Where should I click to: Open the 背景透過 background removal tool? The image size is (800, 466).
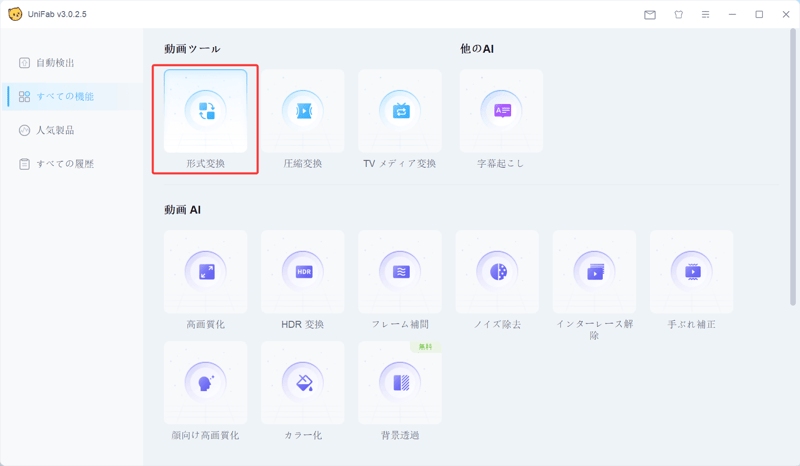399,390
